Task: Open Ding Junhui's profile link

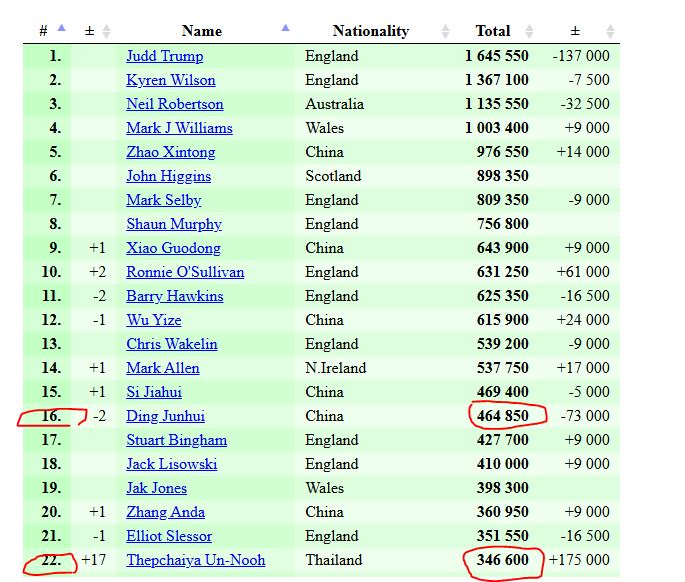Action: 166,416
